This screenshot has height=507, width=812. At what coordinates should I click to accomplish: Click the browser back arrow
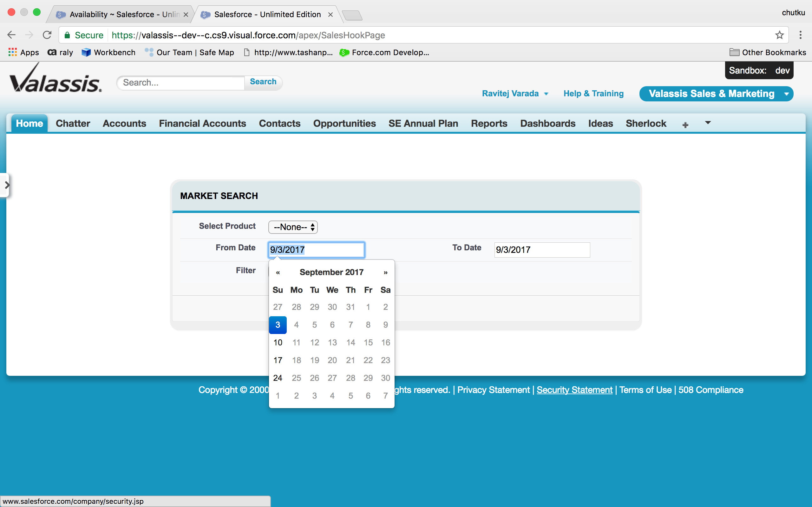pyautogui.click(x=11, y=35)
